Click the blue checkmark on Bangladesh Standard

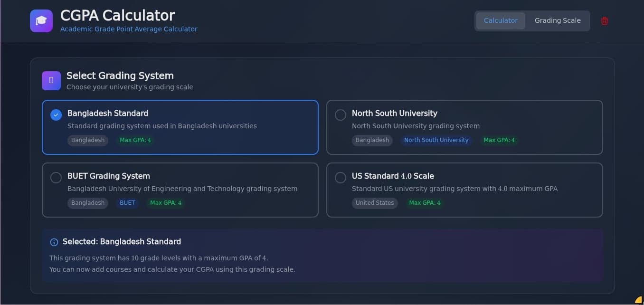pyautogui.click(x=56, y=114)
